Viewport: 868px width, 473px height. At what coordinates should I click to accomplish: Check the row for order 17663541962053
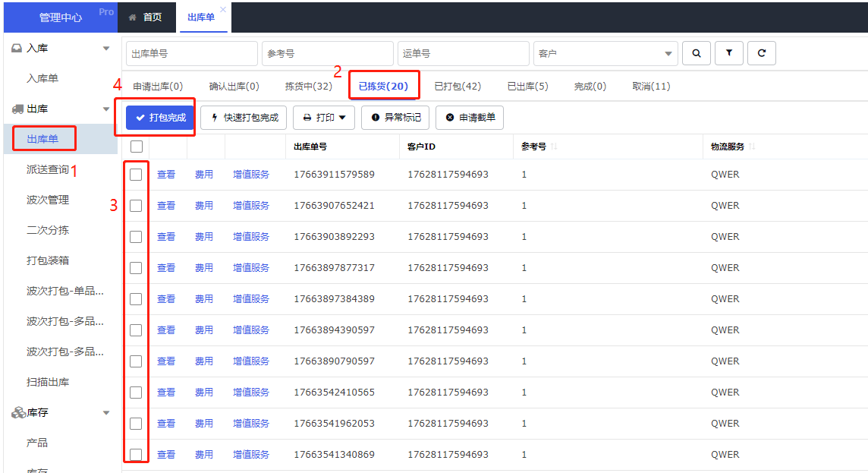[x=136, y=423]
